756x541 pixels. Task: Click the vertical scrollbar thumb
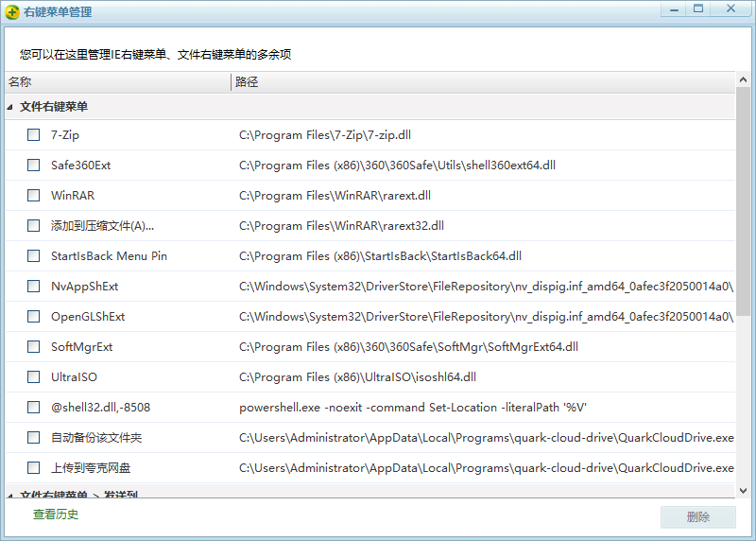(743, 201)
